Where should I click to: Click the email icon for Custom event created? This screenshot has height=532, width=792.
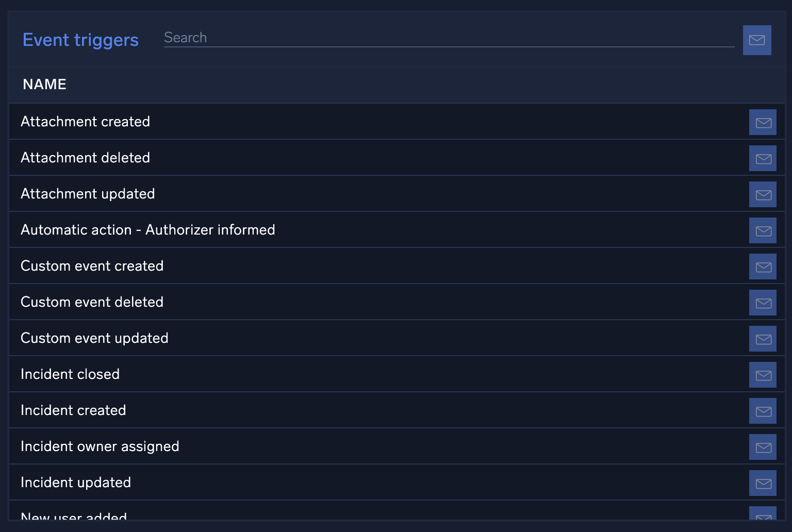coord(763,267)
